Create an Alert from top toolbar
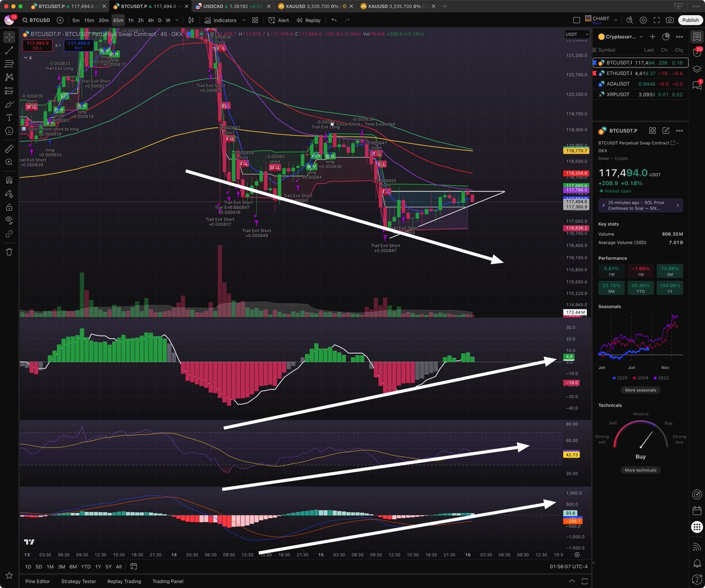 pos(278,20)
